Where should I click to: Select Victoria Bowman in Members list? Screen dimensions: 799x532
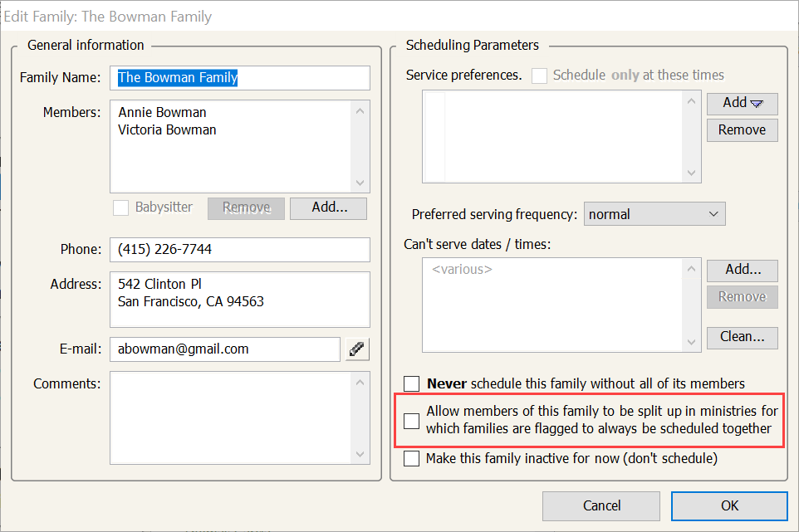(x=167, y=129)
